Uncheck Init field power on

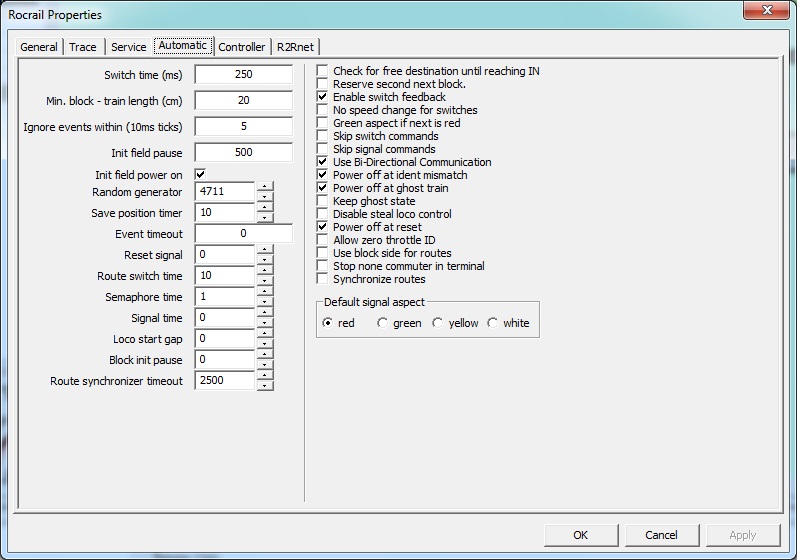coord(200,174)
